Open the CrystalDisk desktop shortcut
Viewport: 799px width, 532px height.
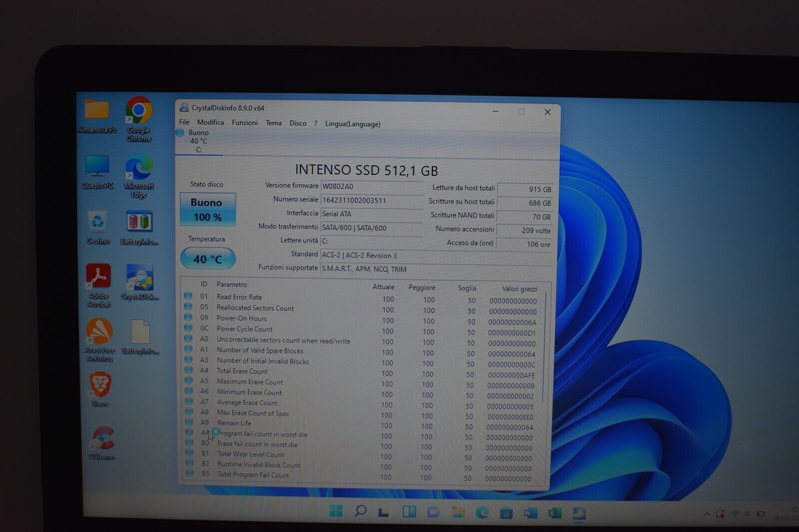140,282
